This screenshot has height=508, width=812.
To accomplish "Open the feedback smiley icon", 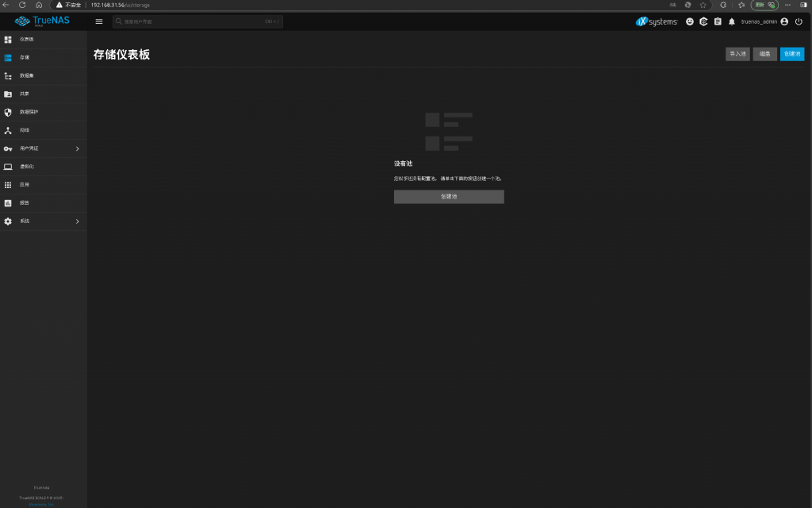I will (x=689, y=21).
